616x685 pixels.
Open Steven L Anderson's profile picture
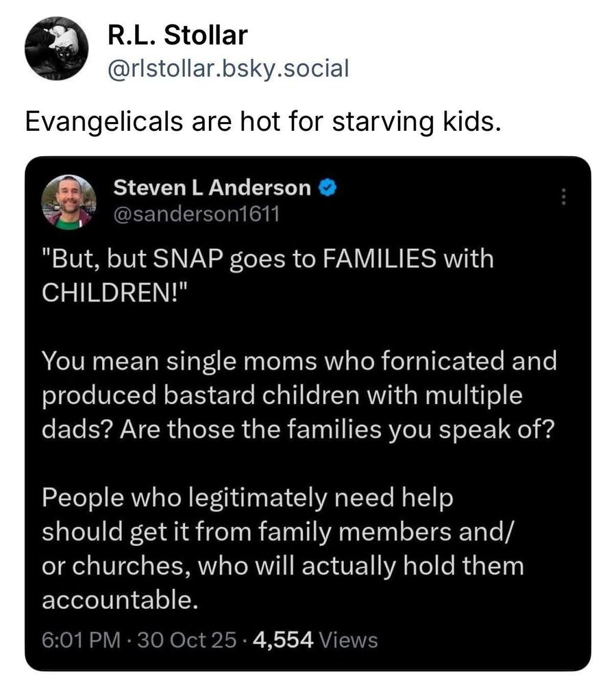click(67, 201)
